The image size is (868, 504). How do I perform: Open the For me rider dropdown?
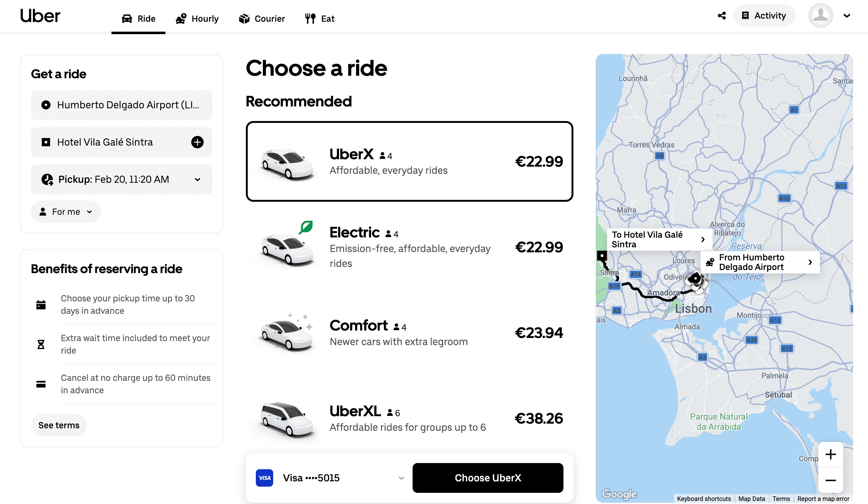66,212
